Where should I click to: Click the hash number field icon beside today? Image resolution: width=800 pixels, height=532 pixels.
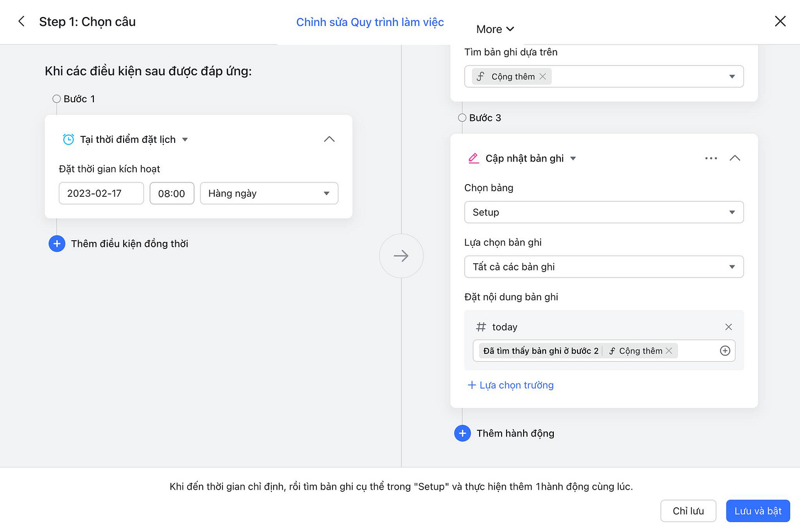[481, 327]
